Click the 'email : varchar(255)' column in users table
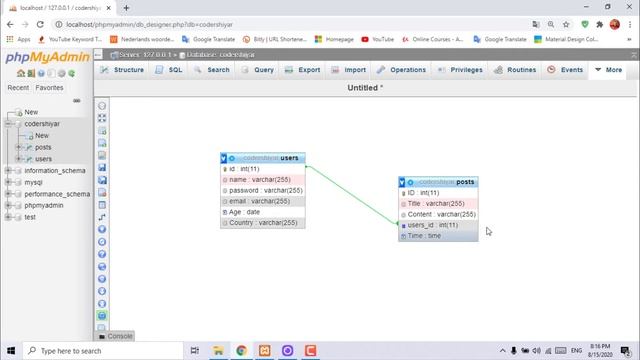 [x=263, y=201]
